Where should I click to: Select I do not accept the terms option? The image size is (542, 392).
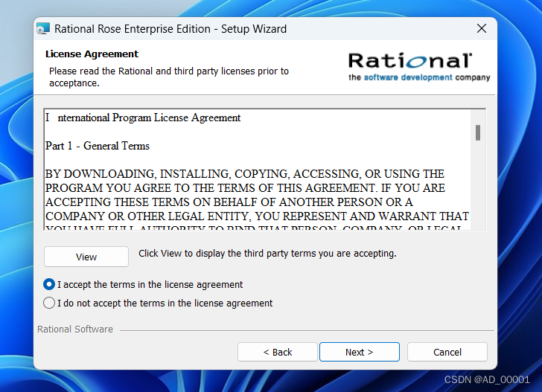point(49,303)
